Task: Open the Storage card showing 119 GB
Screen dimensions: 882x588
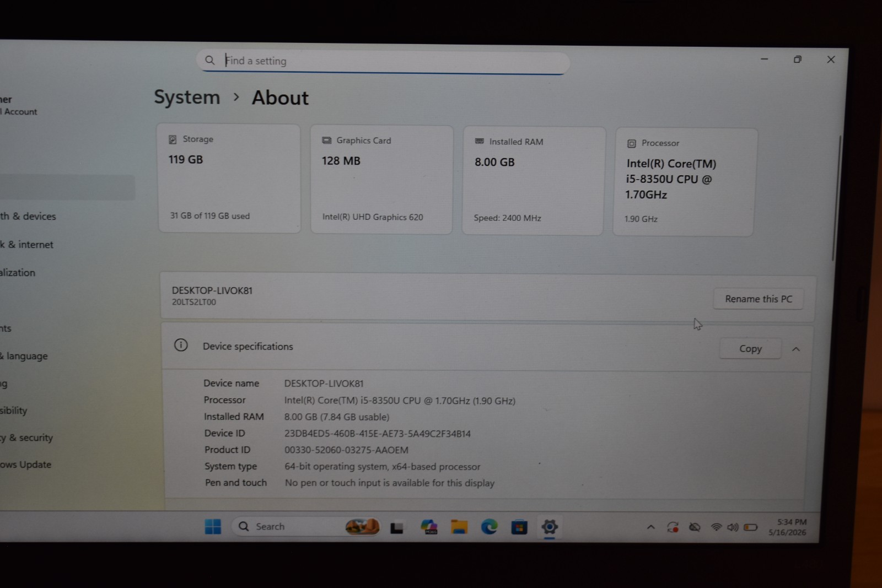Action: point(229,178)
